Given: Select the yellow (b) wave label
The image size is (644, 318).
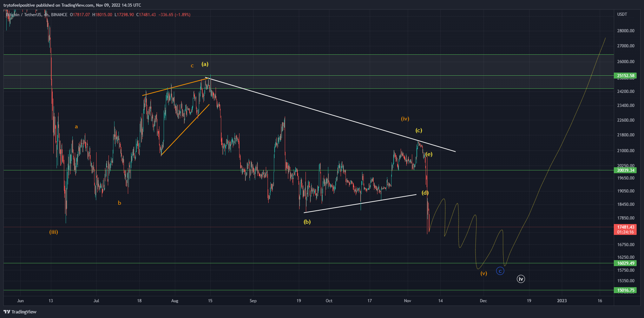Looking at the screenshot, I should pyautogui.click(x=307, y=222).
